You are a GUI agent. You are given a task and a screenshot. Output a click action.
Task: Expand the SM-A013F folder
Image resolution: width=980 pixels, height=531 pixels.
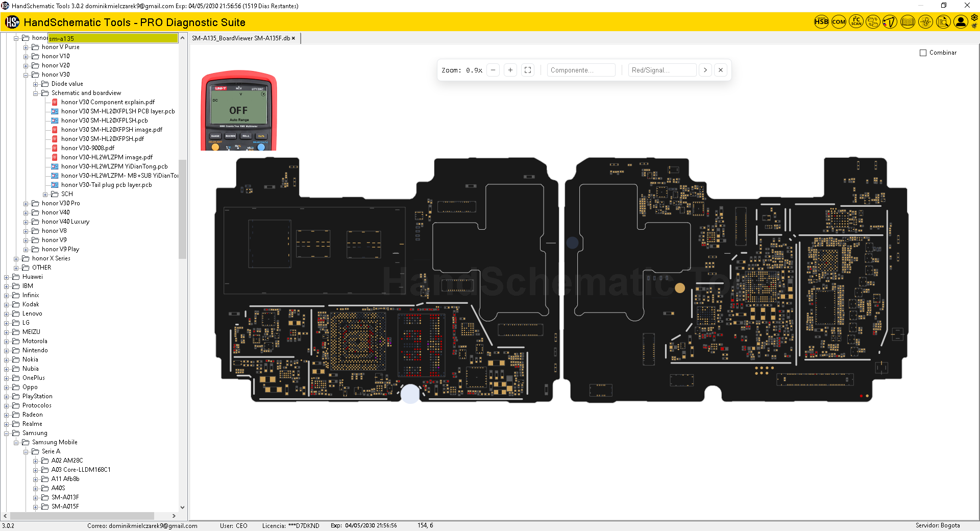36,497
